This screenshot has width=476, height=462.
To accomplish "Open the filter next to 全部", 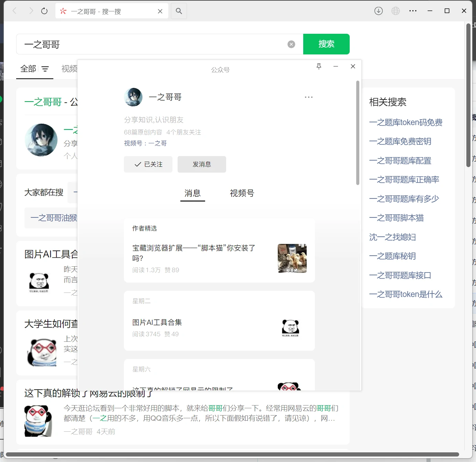I will [x=45, y=69].
